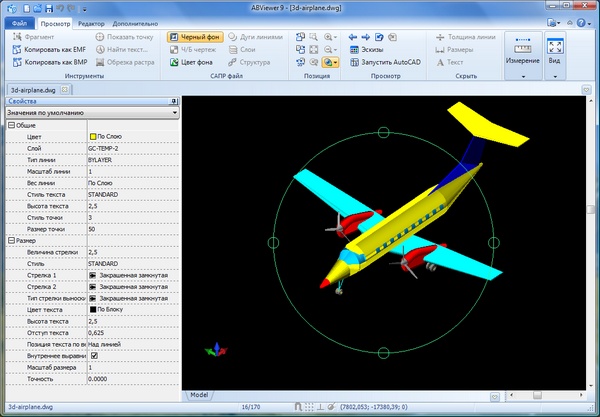The width and height of the screenshot is (600, 417).
Task: Pin the Свойства properties panel
Action: [174, 101]
